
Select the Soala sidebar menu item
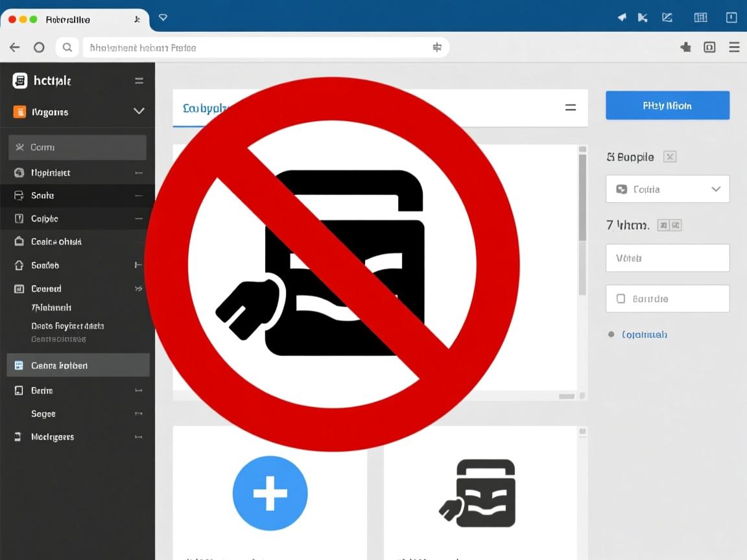43,195
